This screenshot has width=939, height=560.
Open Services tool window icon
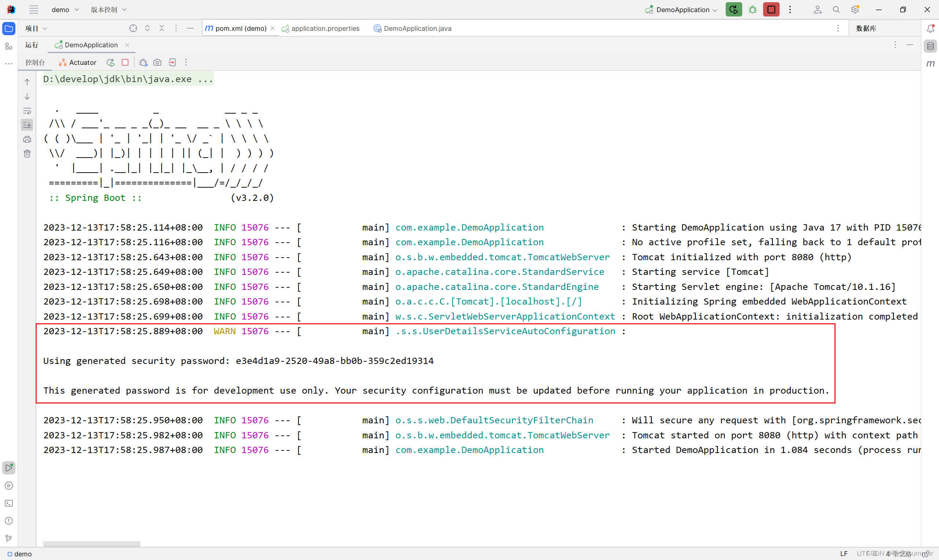(x=9, y=486)
